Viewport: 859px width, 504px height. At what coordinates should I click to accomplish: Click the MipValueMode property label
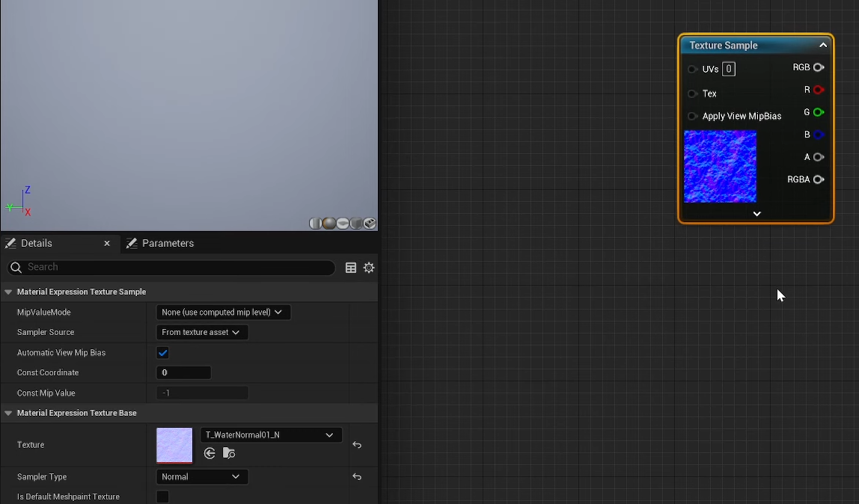click(x=44, y=313)
